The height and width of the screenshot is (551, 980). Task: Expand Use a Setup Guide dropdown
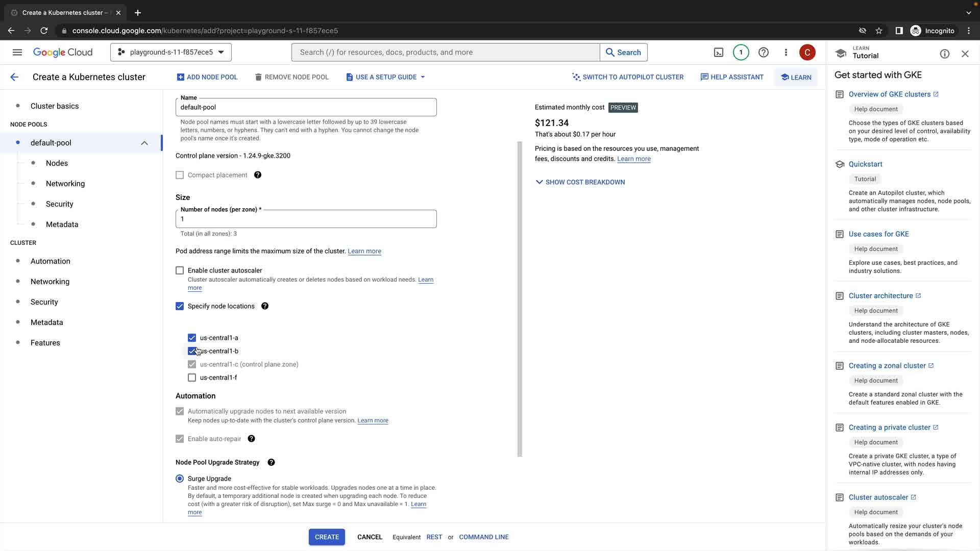(x=386, y=77)
